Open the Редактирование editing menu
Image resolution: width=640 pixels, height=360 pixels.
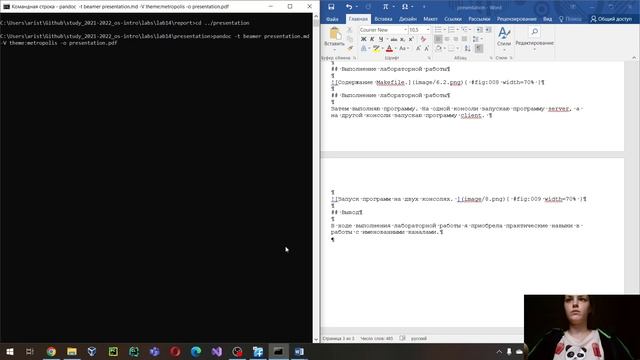(x=534, y=38)
